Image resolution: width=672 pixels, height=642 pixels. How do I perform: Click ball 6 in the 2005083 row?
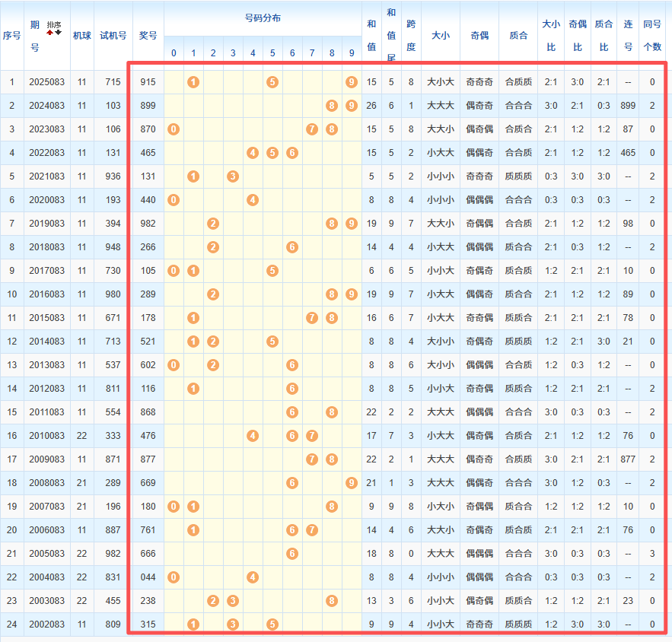292,554
